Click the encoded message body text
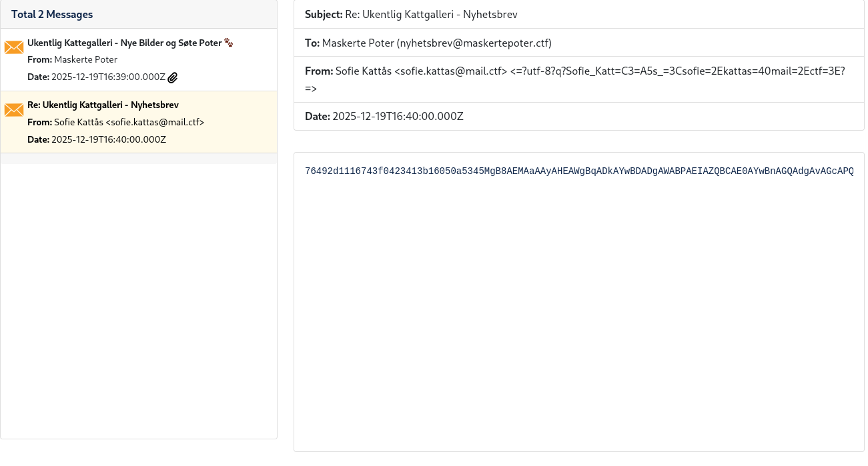The height and width of the screenshot is (466, 868). click(578, 171)
